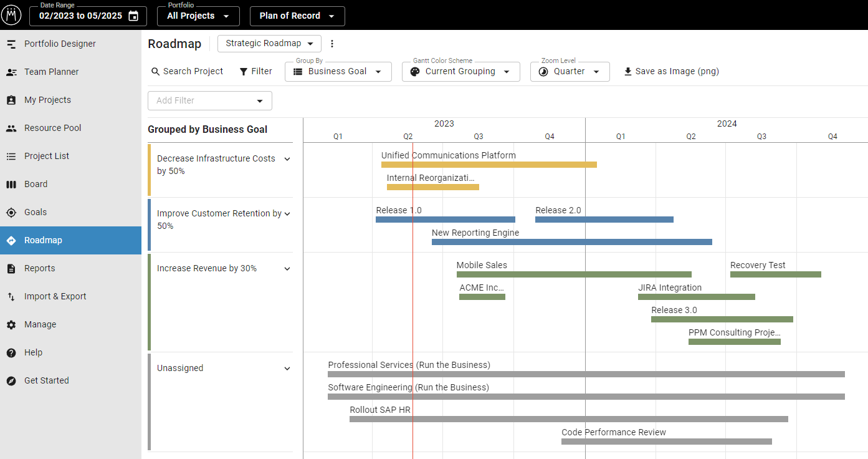Click the Resource Pool sidebar icon
The width and height of the screenshot is (868, 459).
coord(11,128)
